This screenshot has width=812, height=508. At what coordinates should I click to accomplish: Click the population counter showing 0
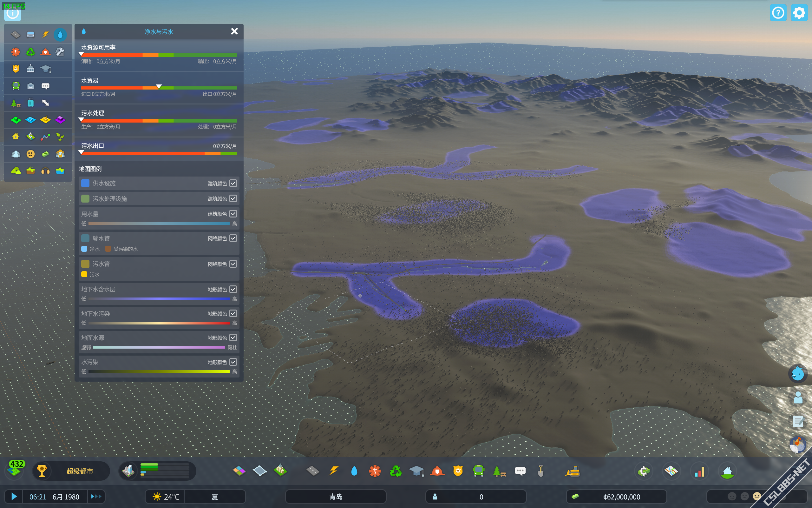(476, 497)
